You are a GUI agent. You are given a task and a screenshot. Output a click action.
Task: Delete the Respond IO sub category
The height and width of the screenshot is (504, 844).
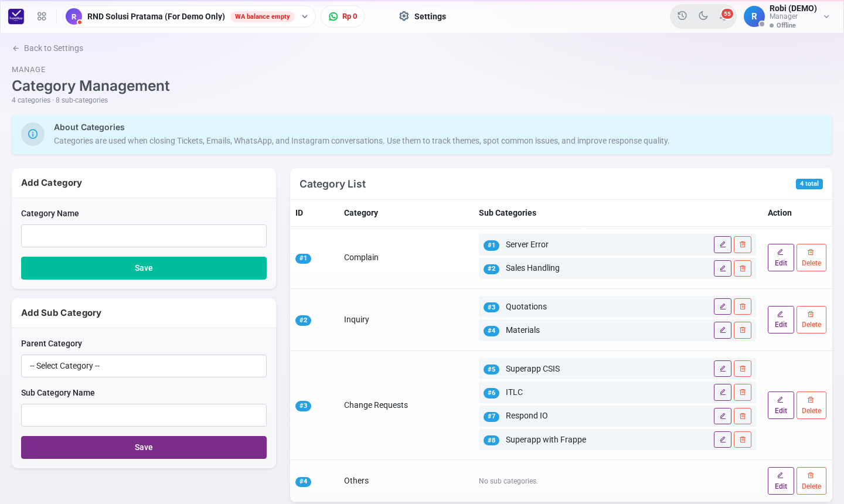click(x=743, y=416)
